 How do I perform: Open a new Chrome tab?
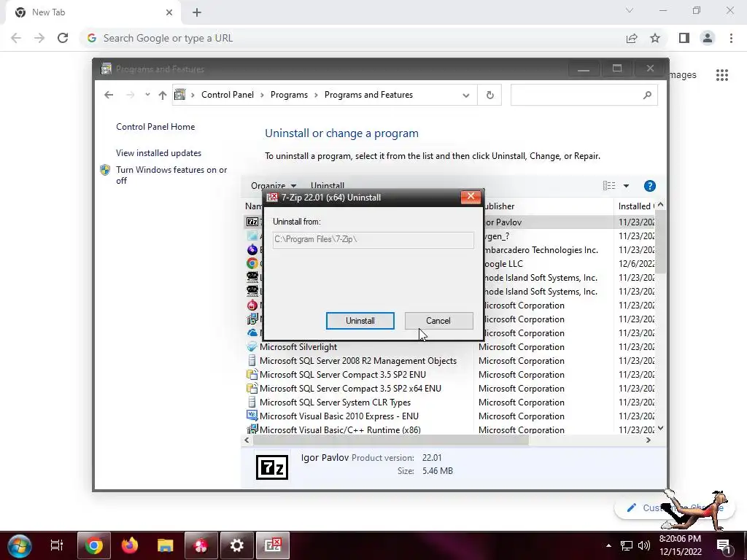197,12
